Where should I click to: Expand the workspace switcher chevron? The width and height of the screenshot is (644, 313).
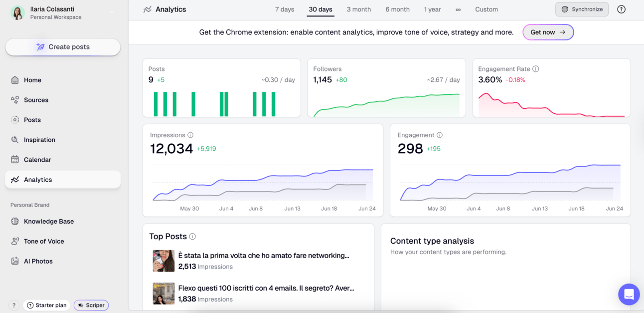pyautogui.click(x=112, y=12)
